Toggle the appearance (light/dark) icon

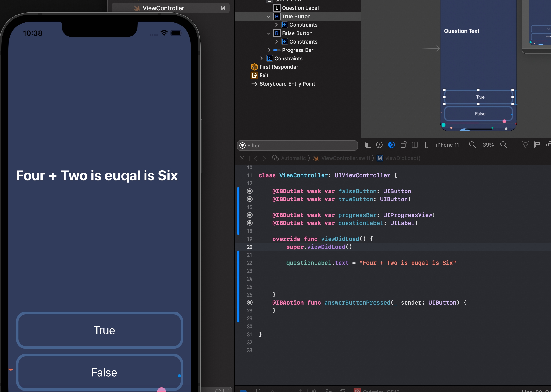coord(391,145)
